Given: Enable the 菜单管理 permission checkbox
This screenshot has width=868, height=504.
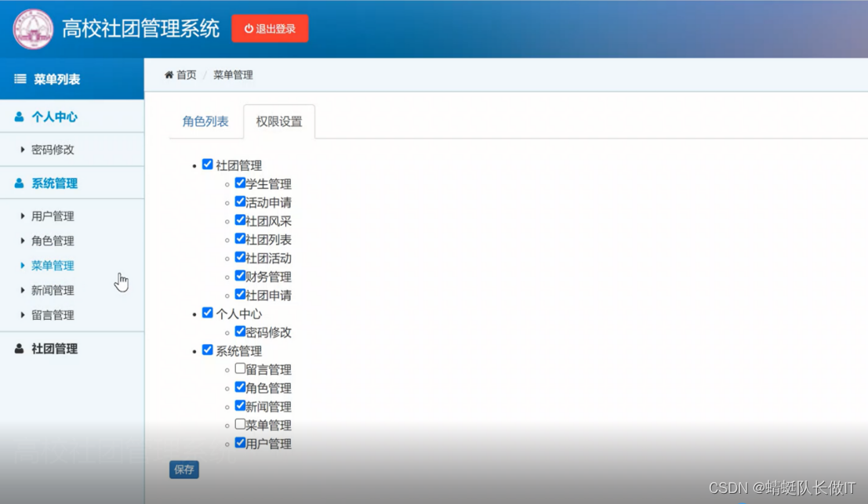Looking at the screenshot, I should pos(240,425).
